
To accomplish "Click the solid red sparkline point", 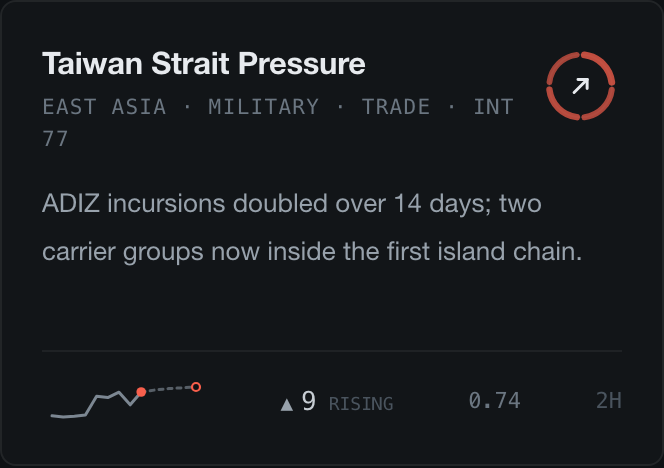I will pos(141,392).
